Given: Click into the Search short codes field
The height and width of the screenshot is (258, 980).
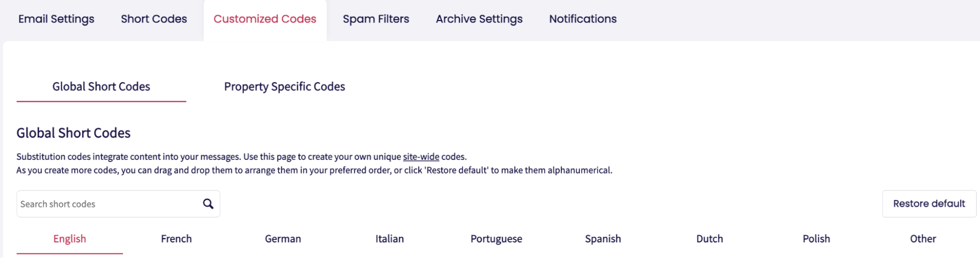Looking at the screenshot, I should 108,204.
